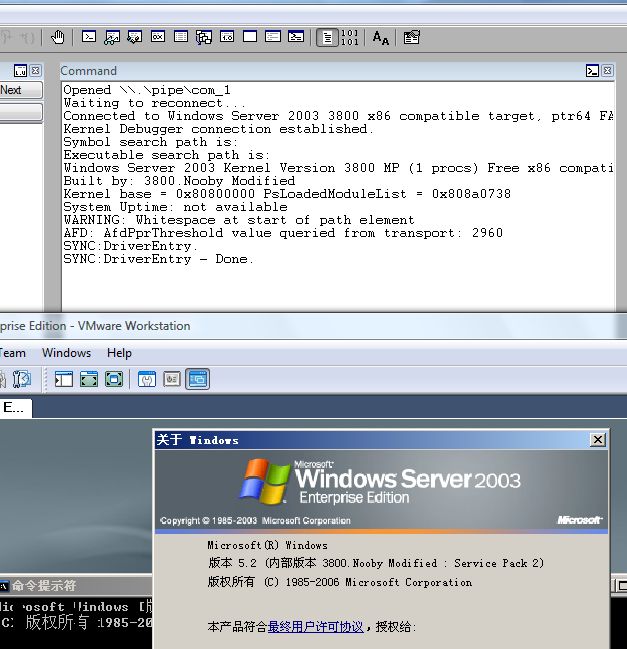Click the dock toggle icon of left panel
627x649 pixels.
pos(20,71)
